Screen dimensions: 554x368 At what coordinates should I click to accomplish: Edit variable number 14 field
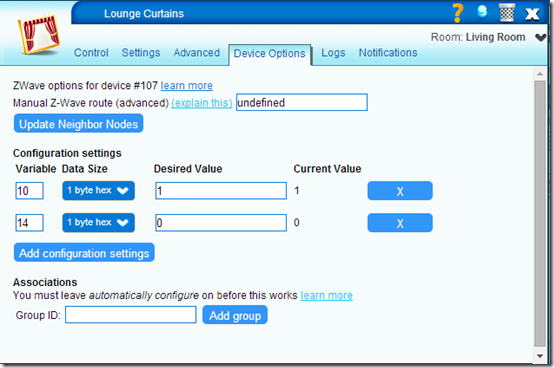click(29, 222)
